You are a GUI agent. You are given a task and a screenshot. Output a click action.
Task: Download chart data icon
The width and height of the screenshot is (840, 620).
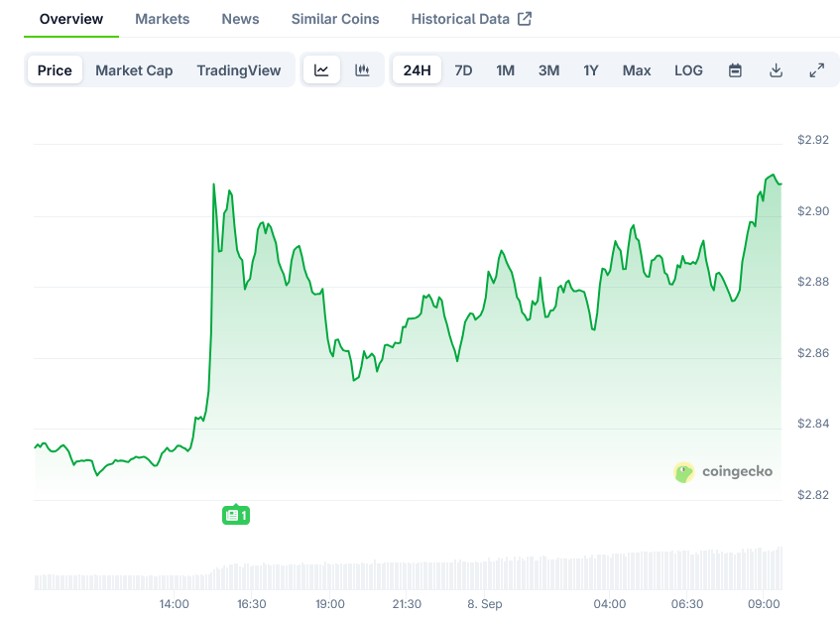coord(776,70)
